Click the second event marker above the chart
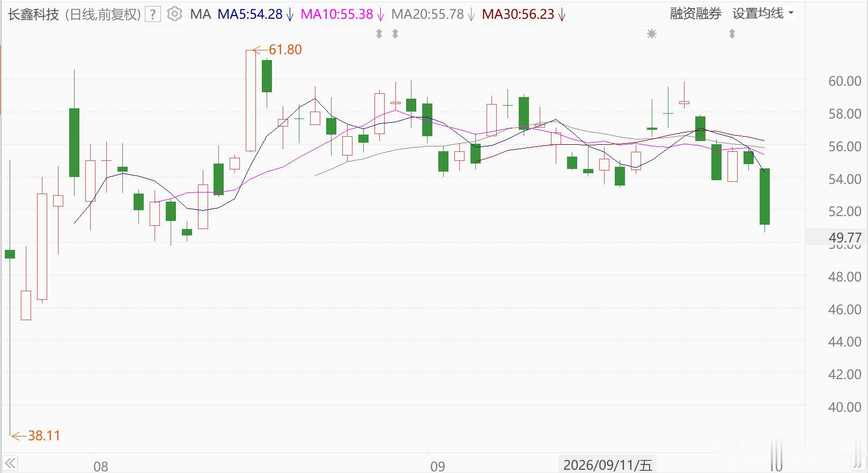Image resolution: width=868 pixels, height=473 pixels. (x=395, y=34)
